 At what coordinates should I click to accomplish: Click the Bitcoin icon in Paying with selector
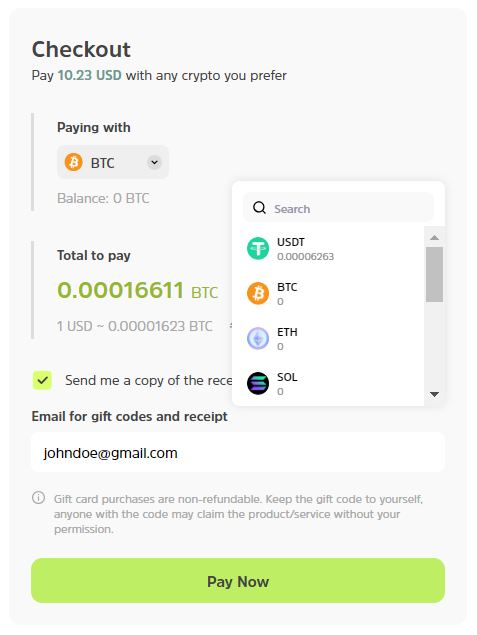[x=74, y=162]
